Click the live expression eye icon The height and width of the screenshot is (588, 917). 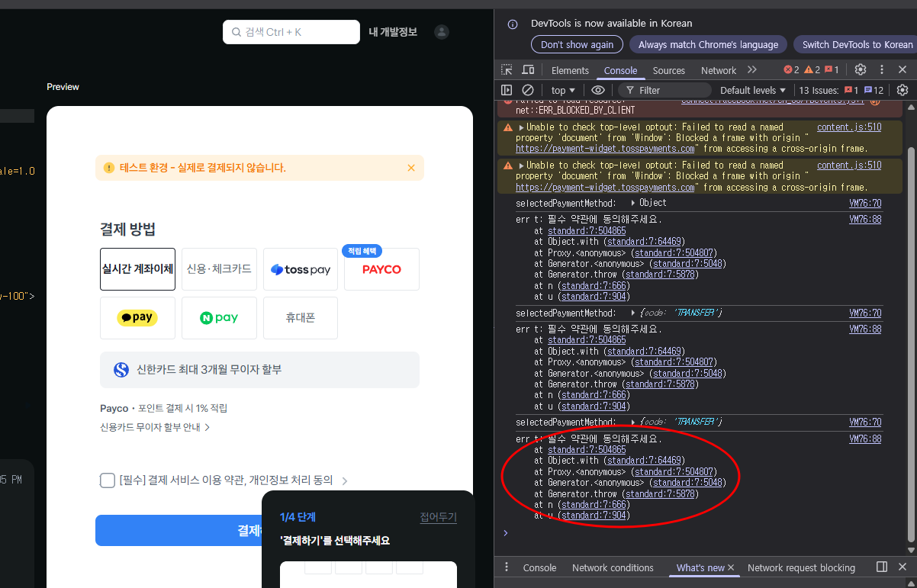point(598,90)
